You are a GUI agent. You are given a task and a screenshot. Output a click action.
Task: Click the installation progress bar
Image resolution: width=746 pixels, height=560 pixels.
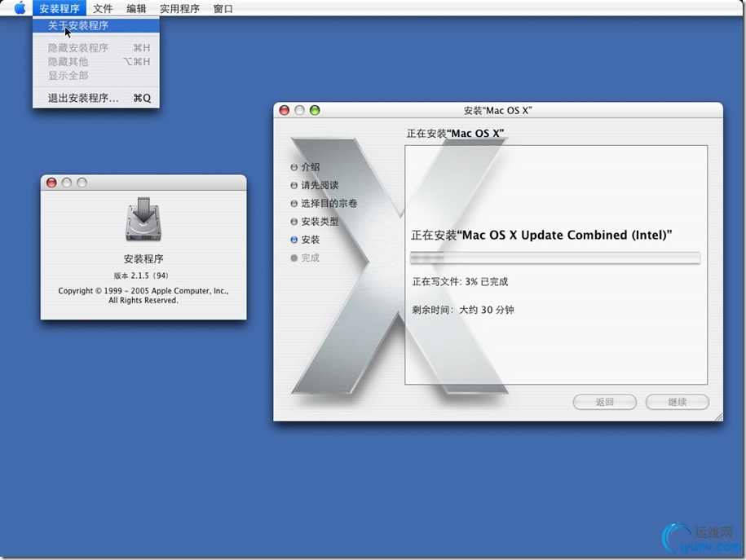pyautogui.click(x=554, y=258)
